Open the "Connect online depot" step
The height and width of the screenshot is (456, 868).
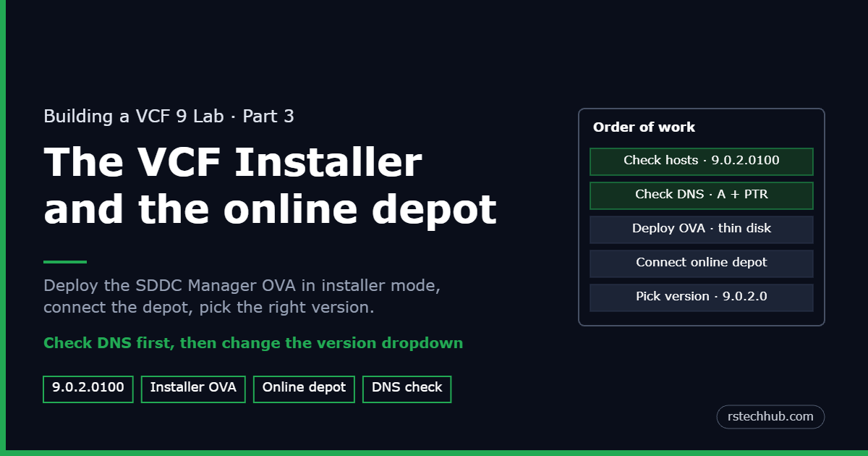click(x=702, y=263)
